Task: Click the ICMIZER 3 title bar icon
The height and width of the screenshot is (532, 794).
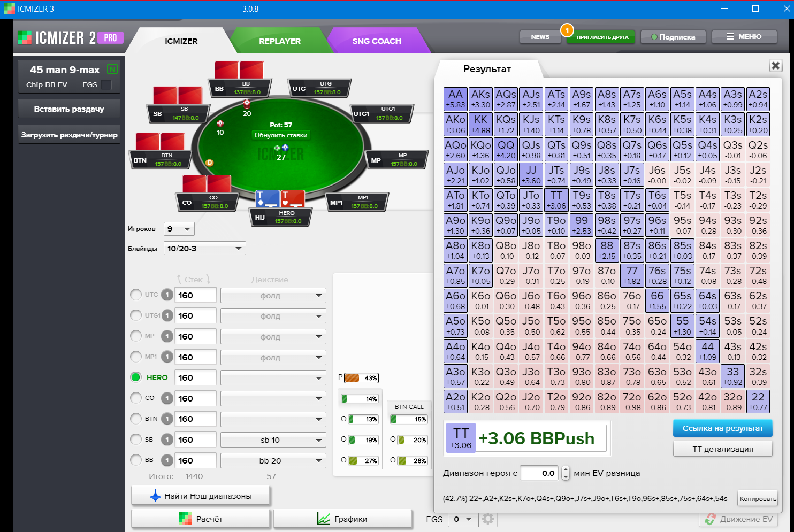Action: (9, 9)
